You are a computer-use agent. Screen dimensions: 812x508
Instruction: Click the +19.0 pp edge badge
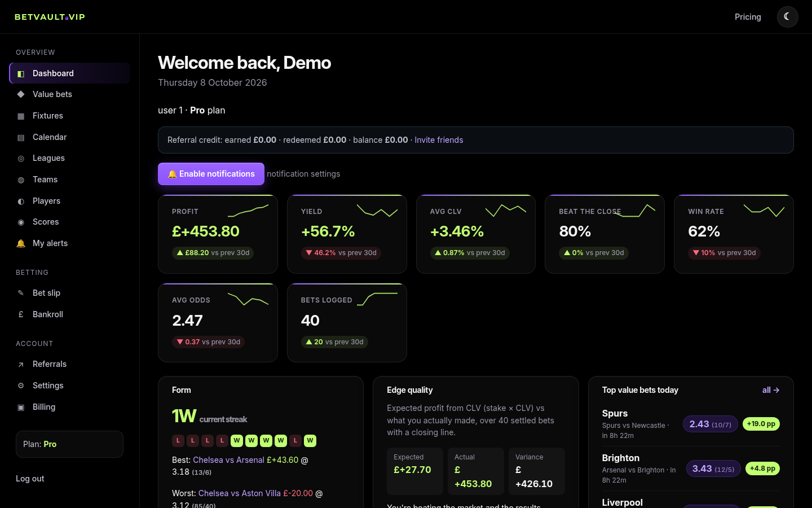(x=761, y=424)
